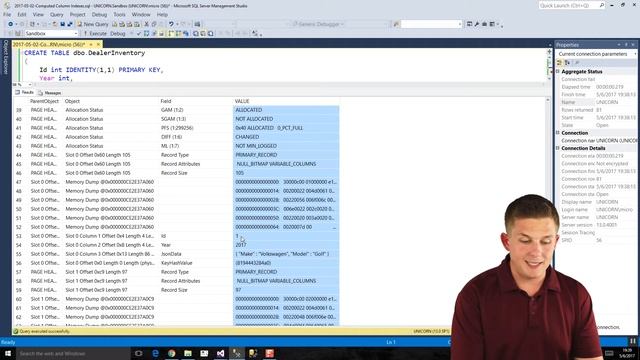This screenshot has height=360, width=640.
Task: Select the 'NOT ALLOCATED' value cell
Action: 286,119
